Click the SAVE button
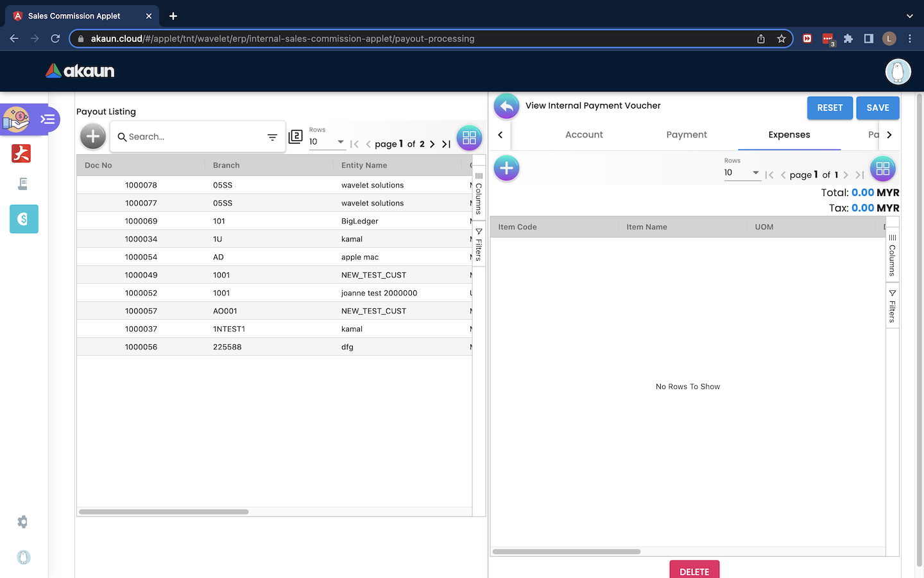Viewport: 924px width, 578px height. click(x=877, y=108)
